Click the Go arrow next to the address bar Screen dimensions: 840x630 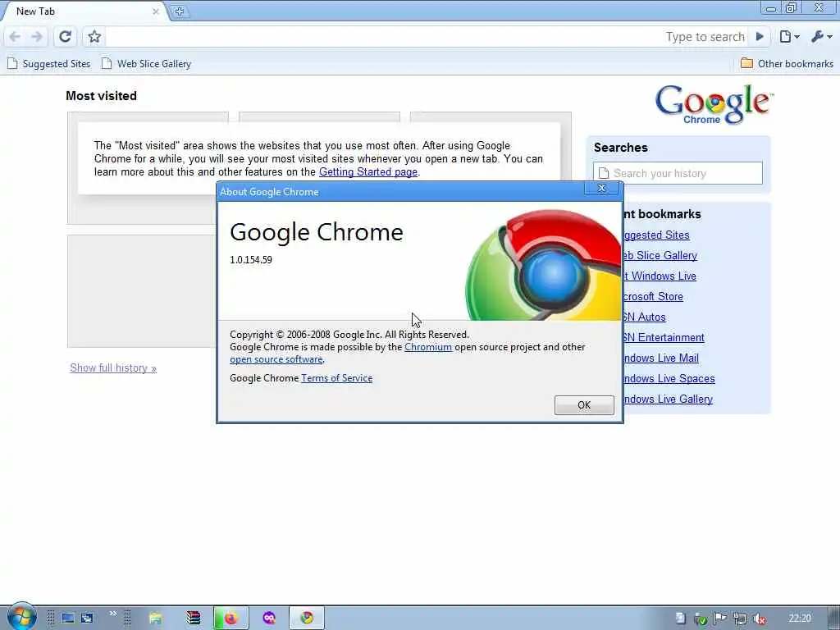tap(759, 36)
